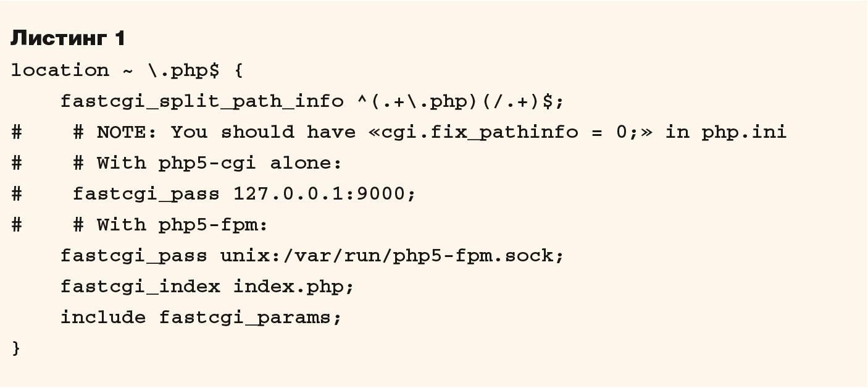Click the 'location ~ \.php$ {' line
The height and width of the screenshot is (388, 868).
click(127, 71)
